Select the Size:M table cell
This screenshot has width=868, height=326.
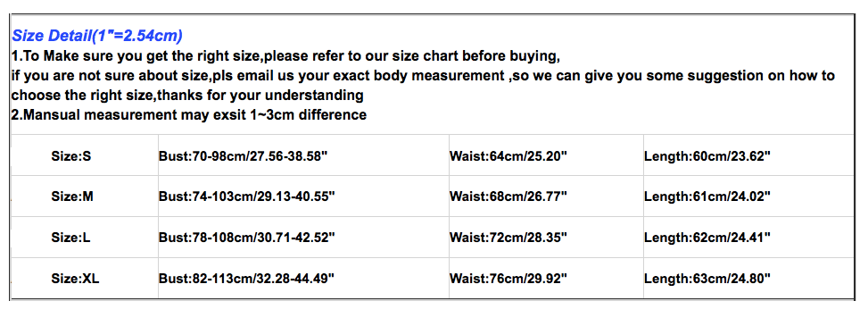click(x=85, y=196)
